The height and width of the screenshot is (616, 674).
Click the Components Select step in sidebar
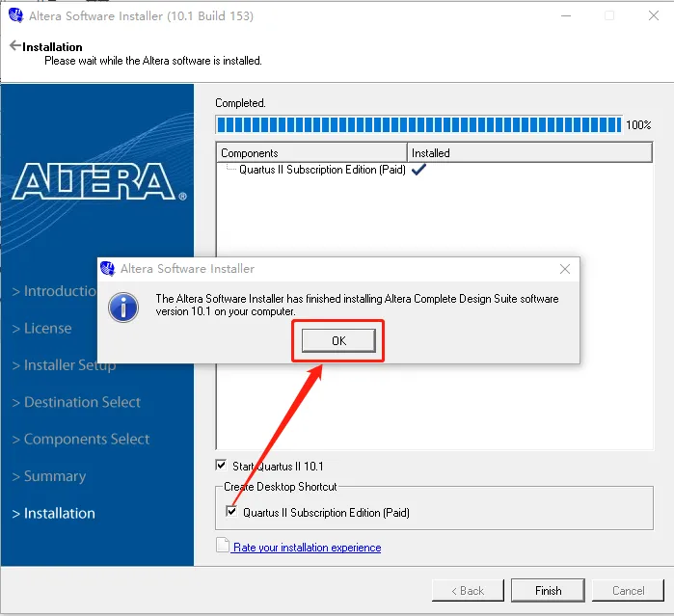[81, 440]
